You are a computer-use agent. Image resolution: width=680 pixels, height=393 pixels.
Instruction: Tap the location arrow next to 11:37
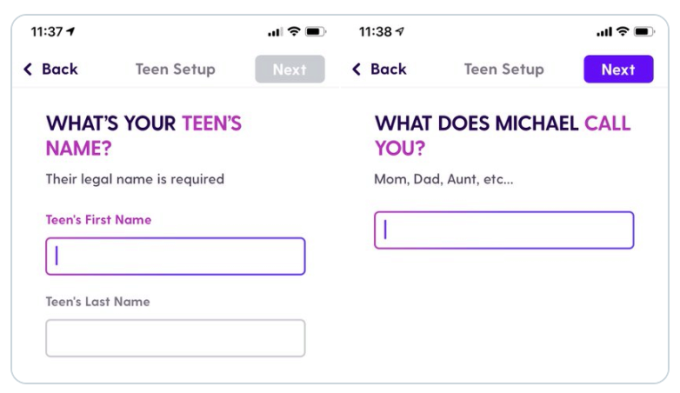71,31
